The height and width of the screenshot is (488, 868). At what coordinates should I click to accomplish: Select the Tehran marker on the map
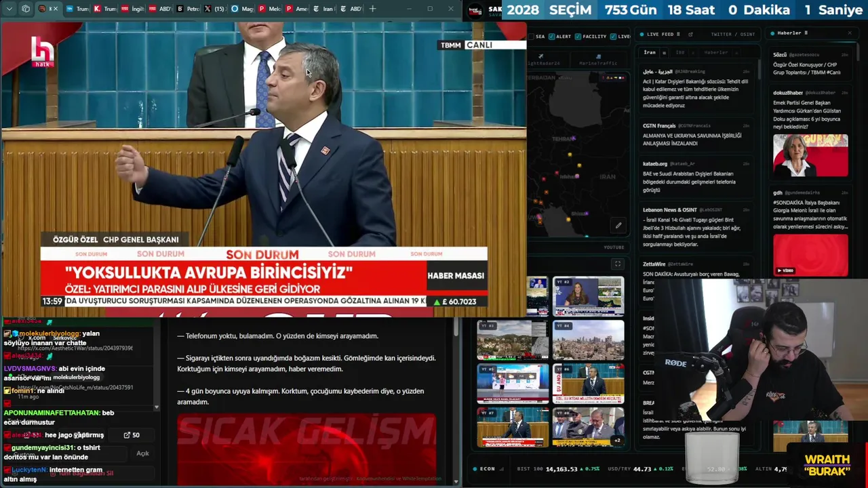[574, 138]
